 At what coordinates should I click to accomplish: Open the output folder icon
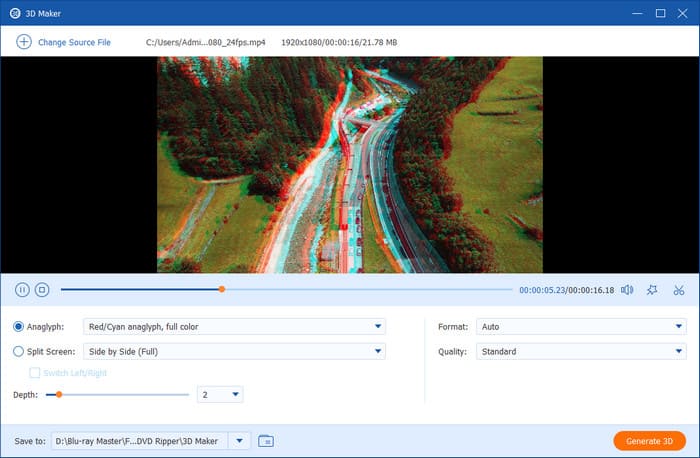(x=265, y=441)
